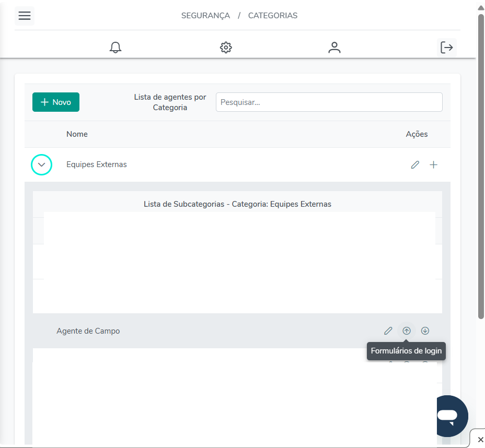This screenshot has height=448, width=485.
Task: Select the Agente de Campo row name
Action: click(88, 331)
